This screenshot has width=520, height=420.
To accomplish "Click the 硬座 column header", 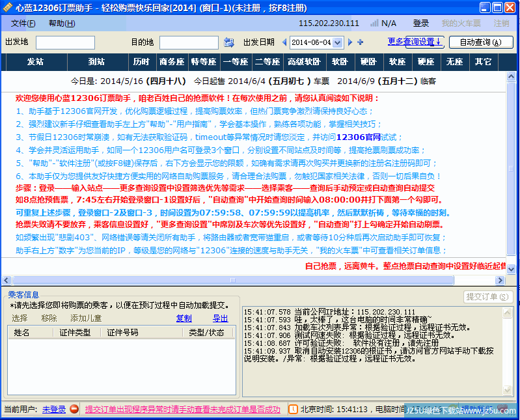I will [x=426, y=62].
